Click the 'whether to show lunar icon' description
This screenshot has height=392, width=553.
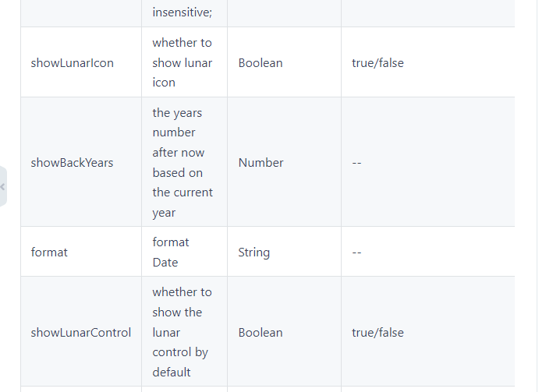[182, 62]
